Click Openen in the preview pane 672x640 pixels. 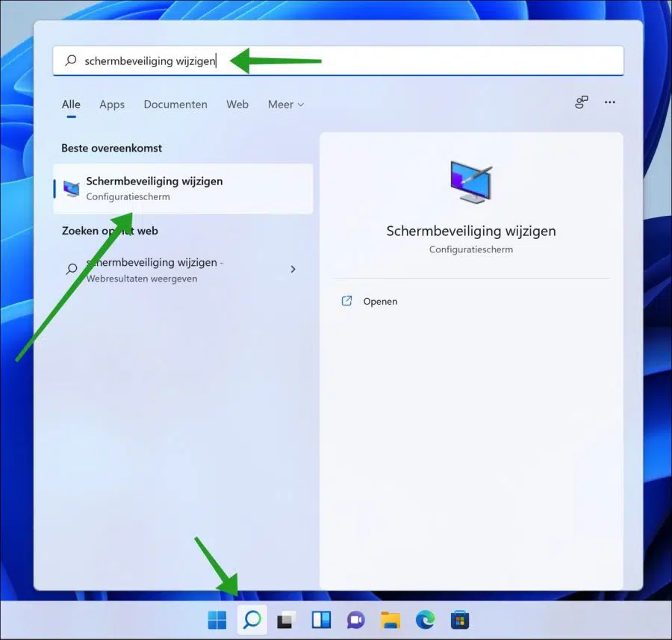(x=380, y=302)
